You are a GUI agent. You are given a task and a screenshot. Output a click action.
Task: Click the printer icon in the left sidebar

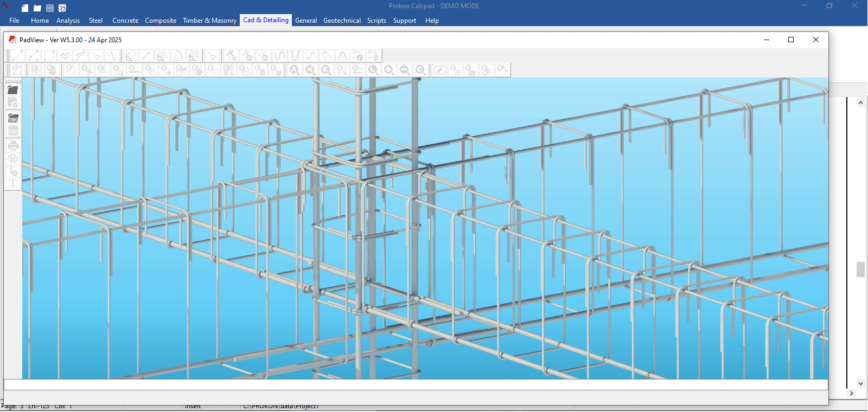[13, 146]
